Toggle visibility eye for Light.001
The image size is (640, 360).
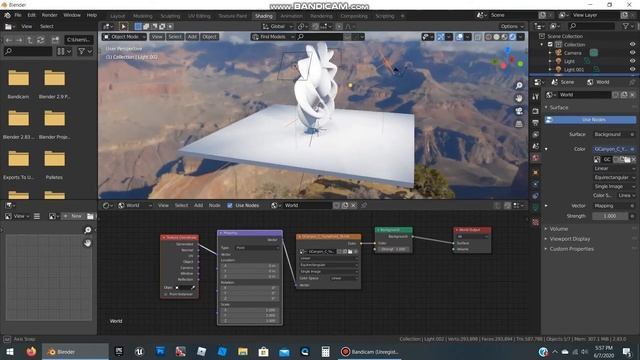(632, 69)
